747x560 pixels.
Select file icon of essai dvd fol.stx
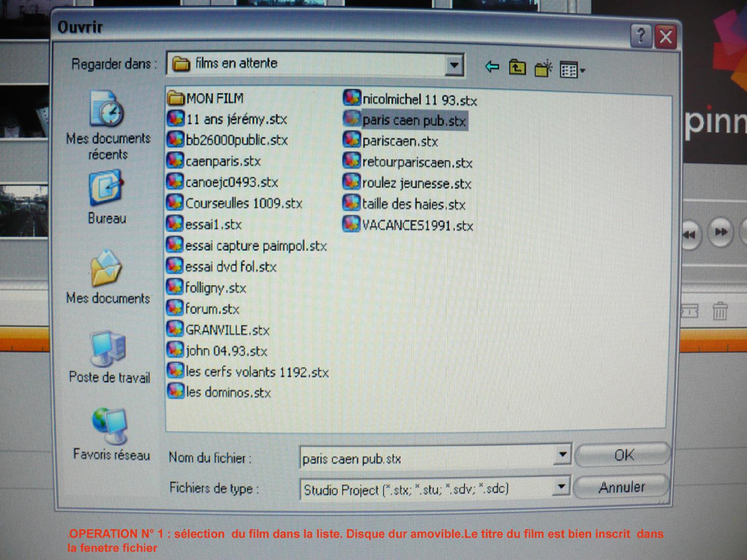175,266
